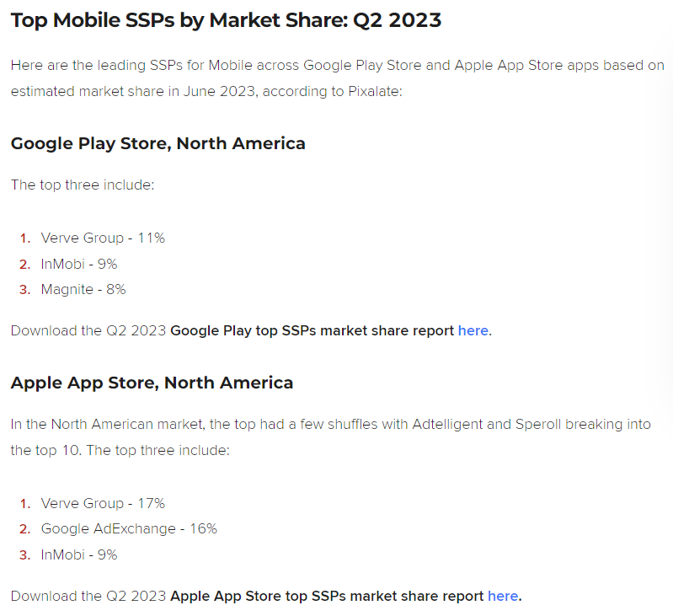673x616 pixels.
Task: Click the red number '2.' beside Google AdExchange
Action: (x=24, y=528)
